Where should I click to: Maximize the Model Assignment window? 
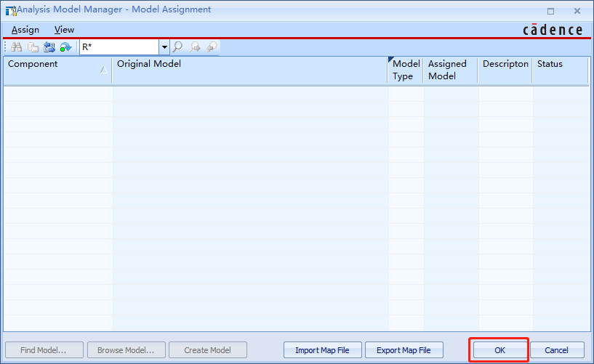tap(551, 12)
